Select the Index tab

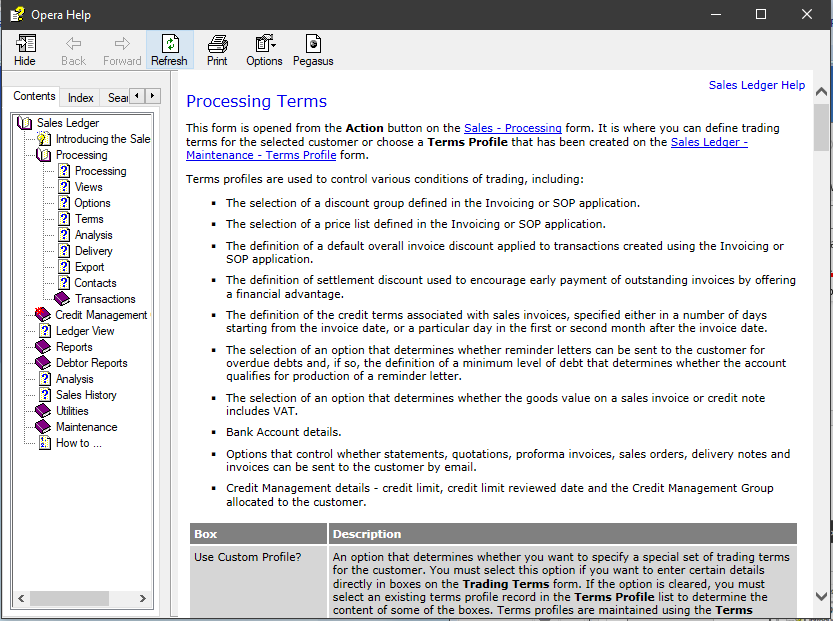click(81, 97)
